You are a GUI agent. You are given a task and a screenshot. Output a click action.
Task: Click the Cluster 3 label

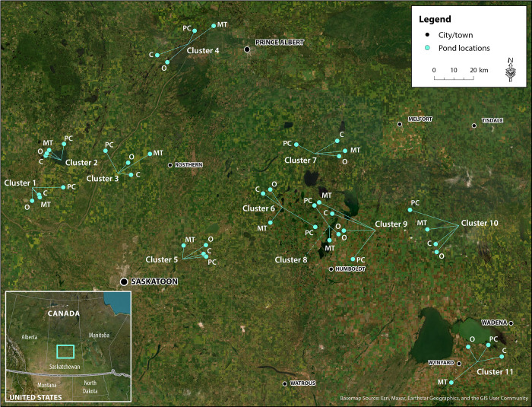[103, 179]
